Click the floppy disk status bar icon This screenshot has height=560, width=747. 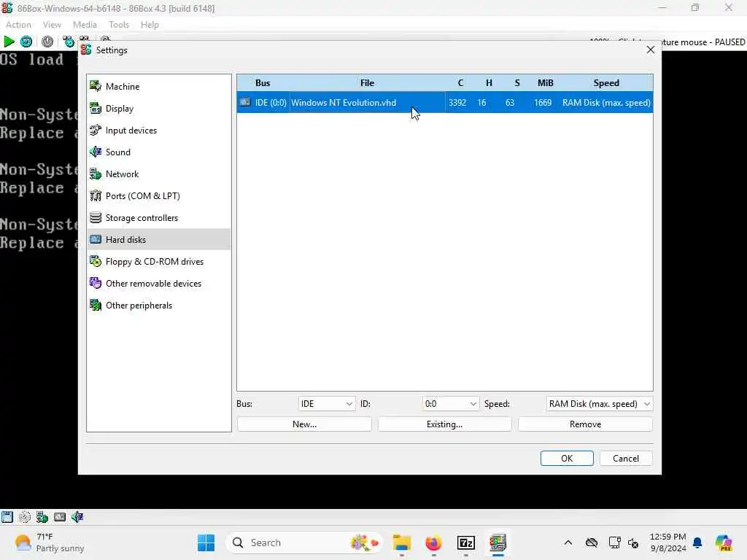click(7, 517)
